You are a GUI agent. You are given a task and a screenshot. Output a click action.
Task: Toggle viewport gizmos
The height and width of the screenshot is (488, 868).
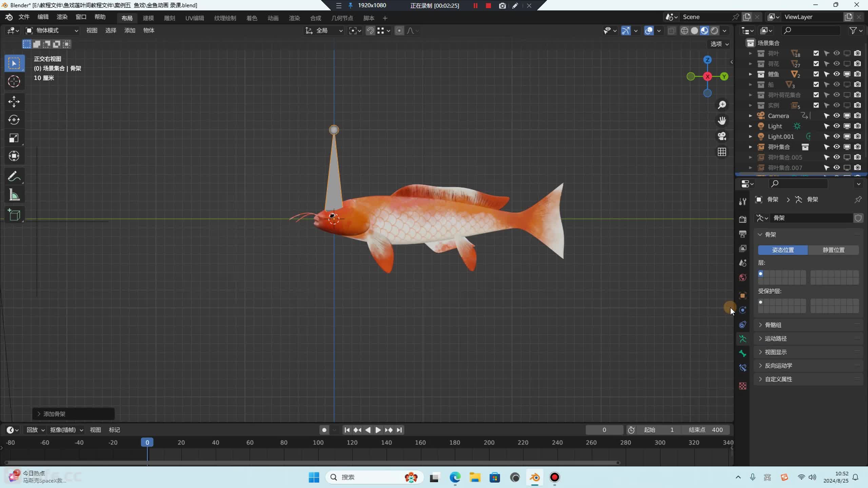tap(626, 30)
